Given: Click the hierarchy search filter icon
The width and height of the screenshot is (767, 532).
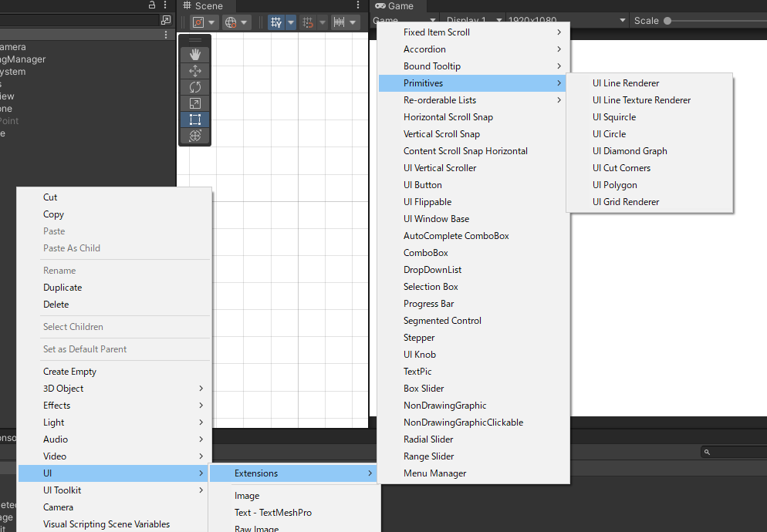Looking at the screenshot, I should click(166, 20).
